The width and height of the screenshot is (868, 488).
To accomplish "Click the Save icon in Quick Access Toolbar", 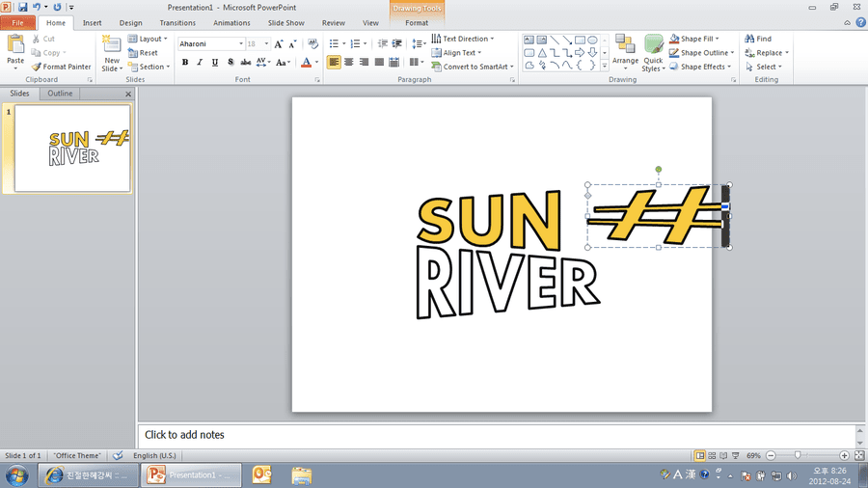I will (23, 7).
